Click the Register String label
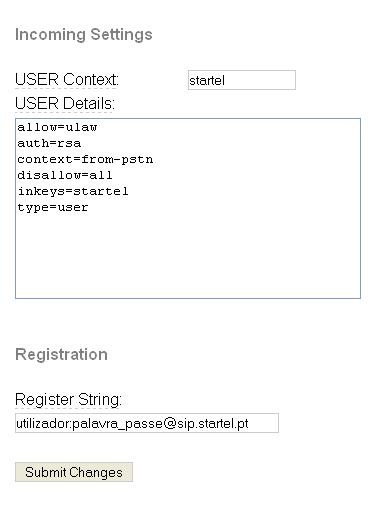The height and width of the screenshot is (522, 383). coord(68,399)
